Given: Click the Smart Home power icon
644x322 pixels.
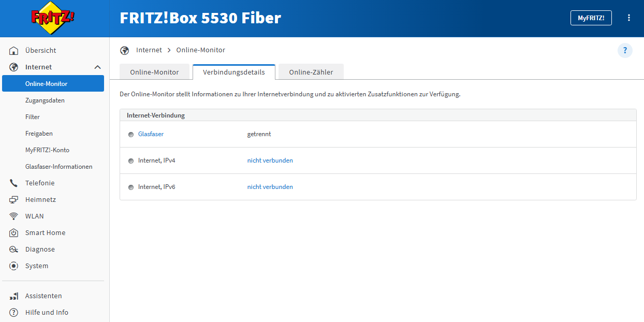Looking at the screenshot, I should tap(14, 233).
